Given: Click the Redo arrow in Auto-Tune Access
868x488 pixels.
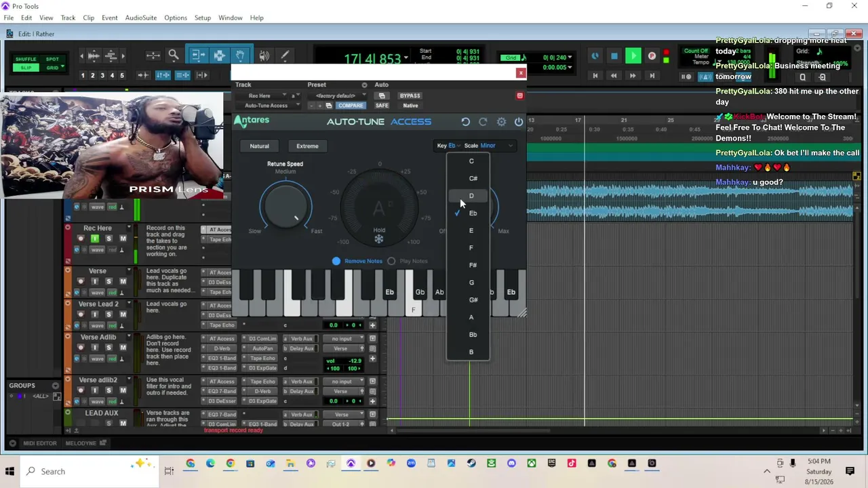Looking at the screenshot, I should pyautogui.click(x=483, y=122).
